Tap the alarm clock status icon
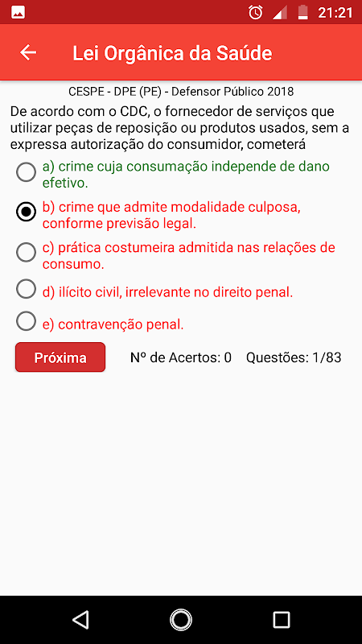This screenshot has width=362, height=644. click(255, 12)
